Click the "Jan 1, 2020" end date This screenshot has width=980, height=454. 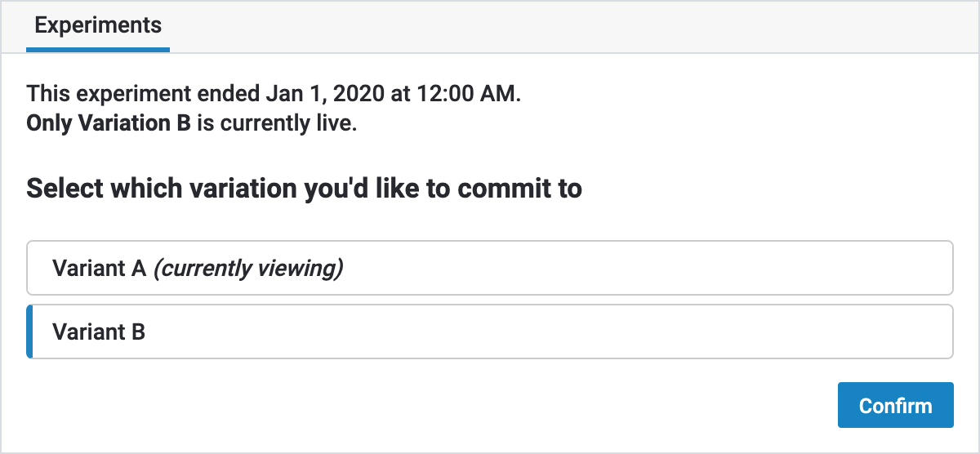coord(326,94)
